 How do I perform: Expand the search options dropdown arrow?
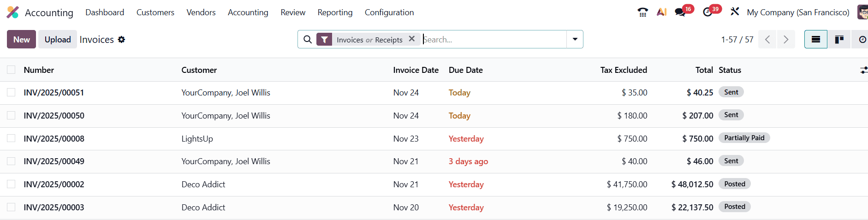click(575, 39)
